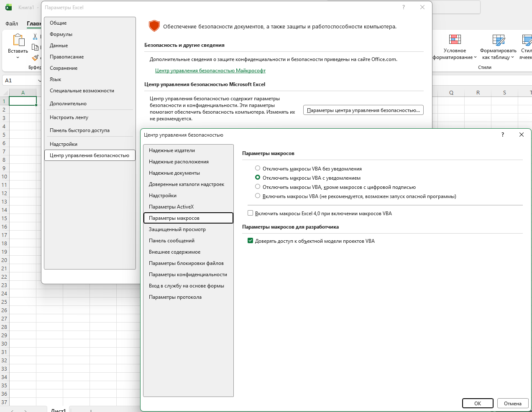The image size is (532, 412).
Task: Select Панель быстрого доступа category
Action: point(90,130)
